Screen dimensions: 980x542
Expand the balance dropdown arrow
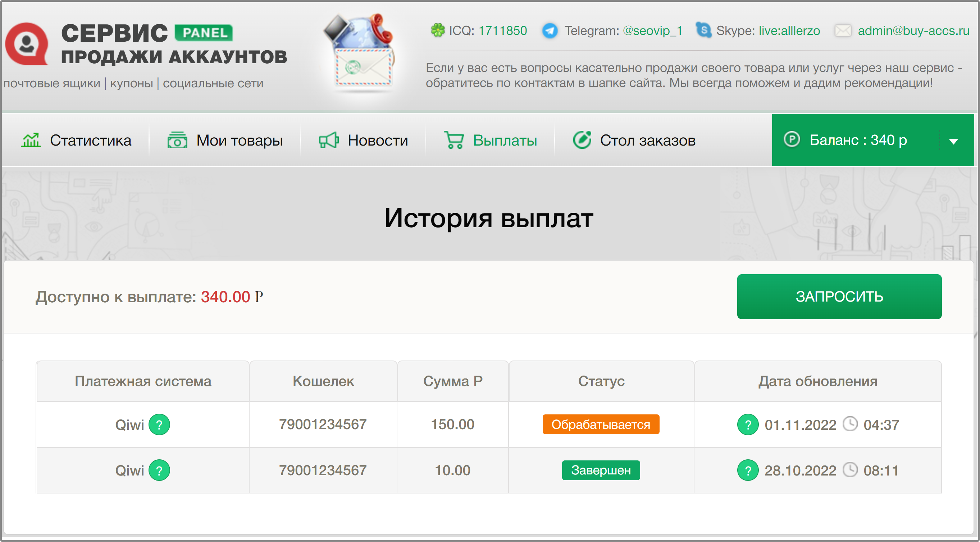953,141
